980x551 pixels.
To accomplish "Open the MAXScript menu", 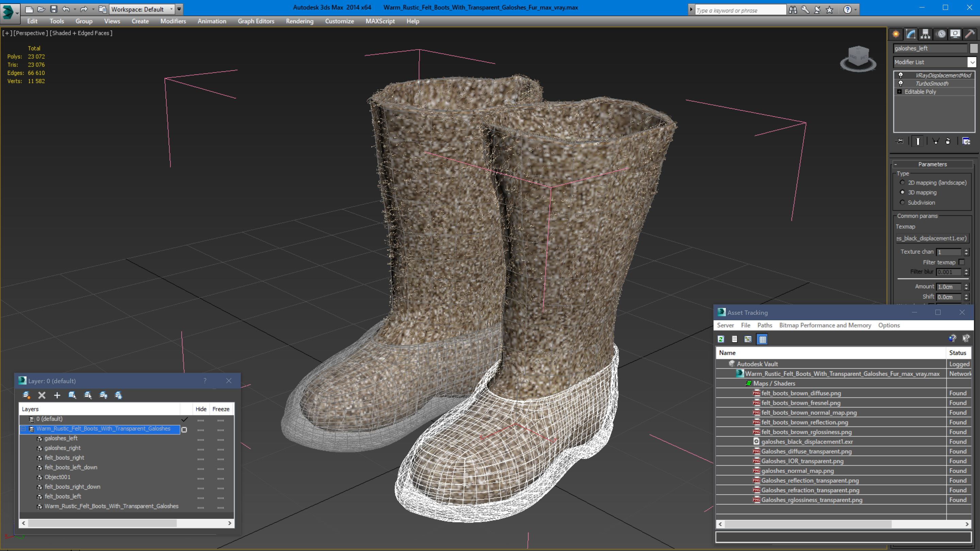I will (x=380, y=21).
